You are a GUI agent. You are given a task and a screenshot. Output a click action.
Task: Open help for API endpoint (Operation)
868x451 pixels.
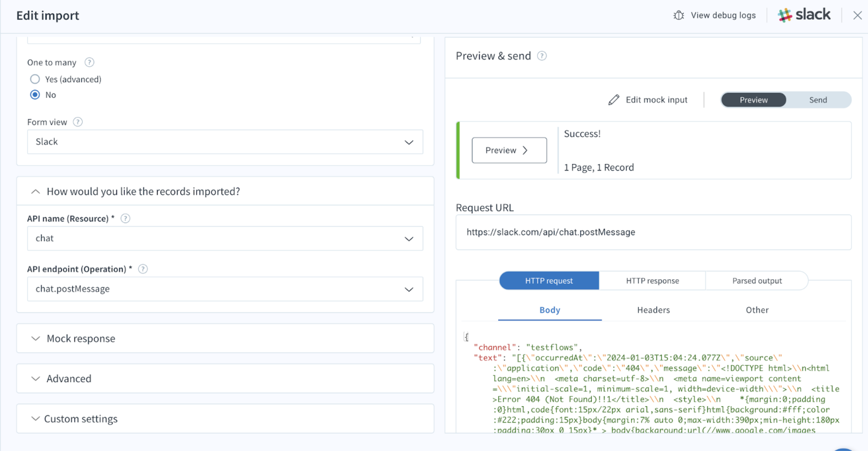click(x=143, y=269)
